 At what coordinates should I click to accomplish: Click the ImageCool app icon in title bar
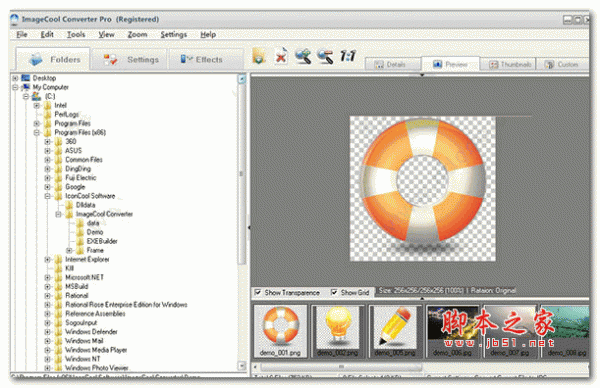tap(15, 19)
